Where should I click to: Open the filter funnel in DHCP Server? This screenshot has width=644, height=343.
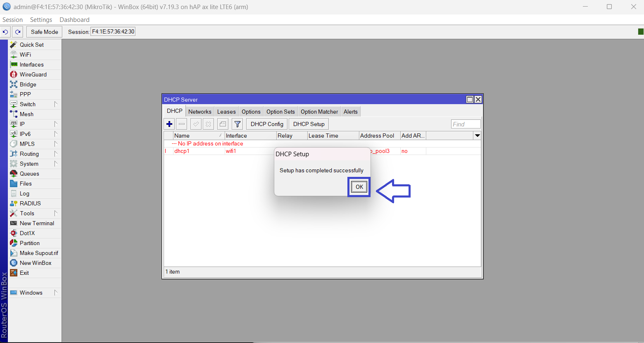click(x=238, y=124)
